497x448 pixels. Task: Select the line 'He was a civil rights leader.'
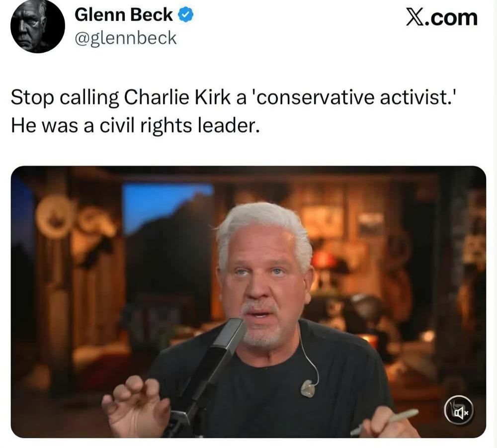click(x=135, y=126)
